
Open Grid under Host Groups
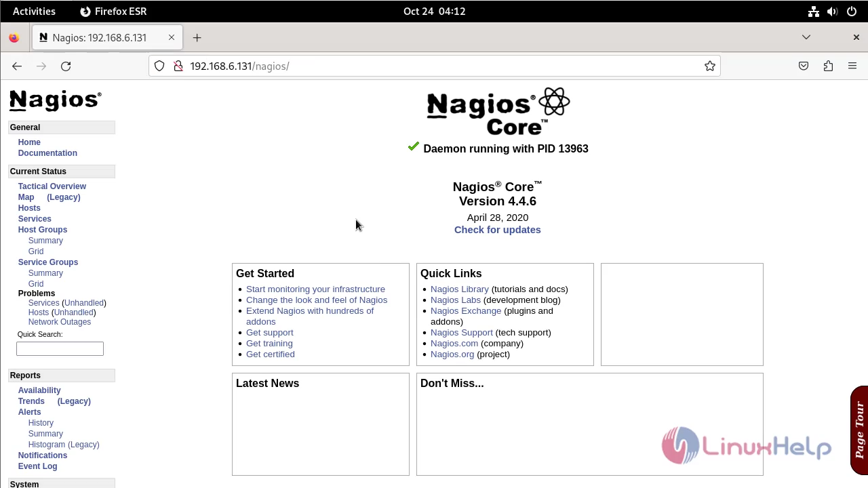[x=36, y=251]
